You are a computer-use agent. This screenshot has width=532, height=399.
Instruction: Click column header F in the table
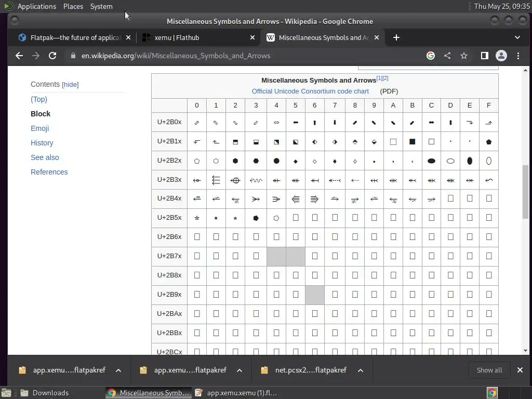click(x=488, y=105)
